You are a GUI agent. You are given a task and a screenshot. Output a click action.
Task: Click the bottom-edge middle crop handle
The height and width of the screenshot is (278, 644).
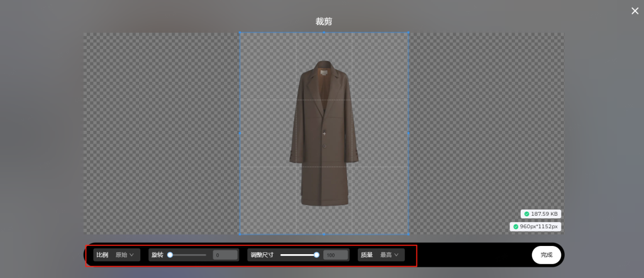tap(324, 234)
